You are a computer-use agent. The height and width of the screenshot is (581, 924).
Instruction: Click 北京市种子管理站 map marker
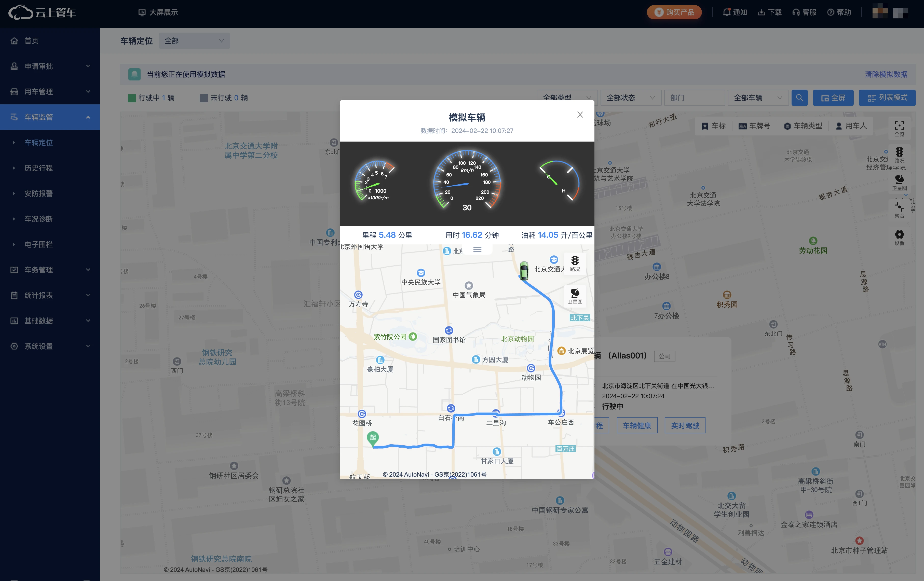coord(860,541)
